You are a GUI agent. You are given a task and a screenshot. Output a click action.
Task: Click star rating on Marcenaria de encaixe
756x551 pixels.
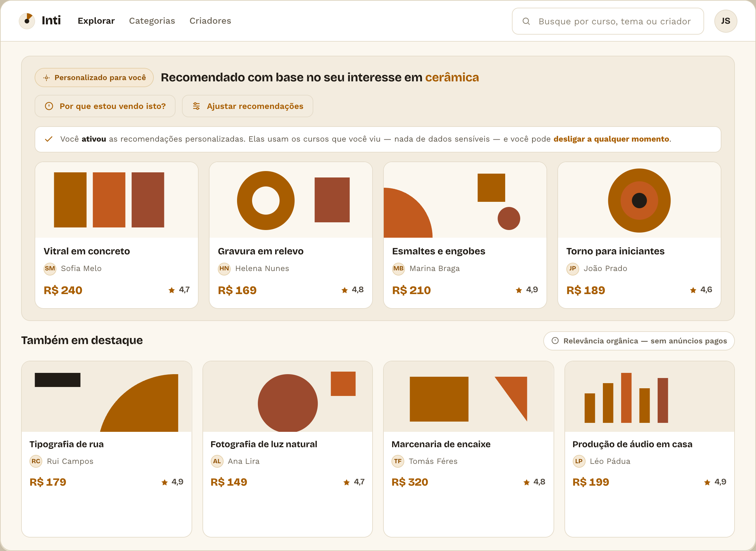click(x=534, y=482)
